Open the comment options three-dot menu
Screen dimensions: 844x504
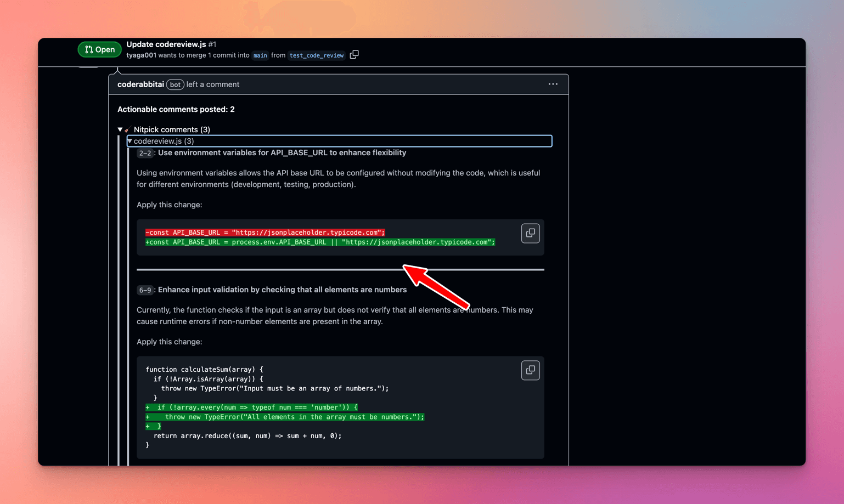553,84
